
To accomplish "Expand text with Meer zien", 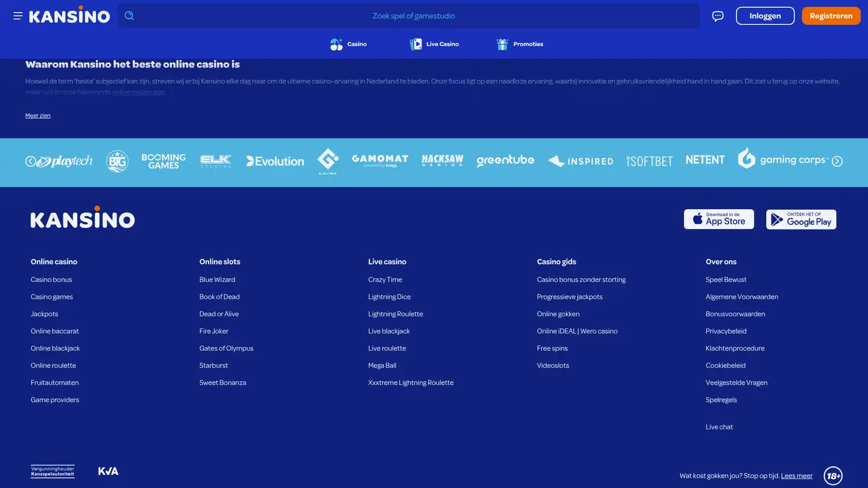I will (38, 116).
